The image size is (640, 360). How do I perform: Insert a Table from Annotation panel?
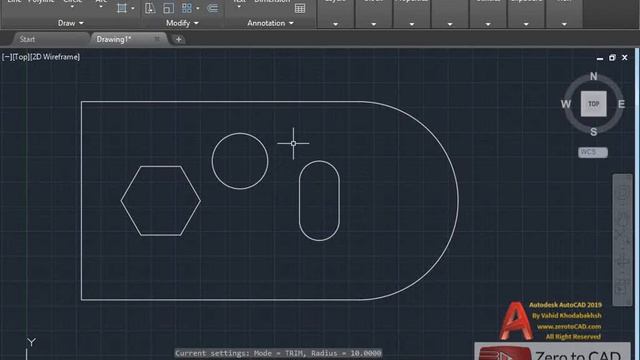(300, 8)
